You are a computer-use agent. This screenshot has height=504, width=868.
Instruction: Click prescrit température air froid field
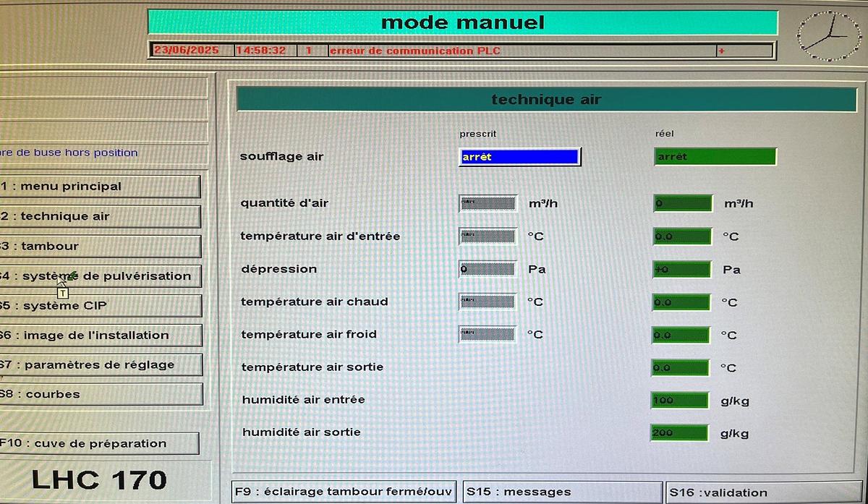coord(488,335)
